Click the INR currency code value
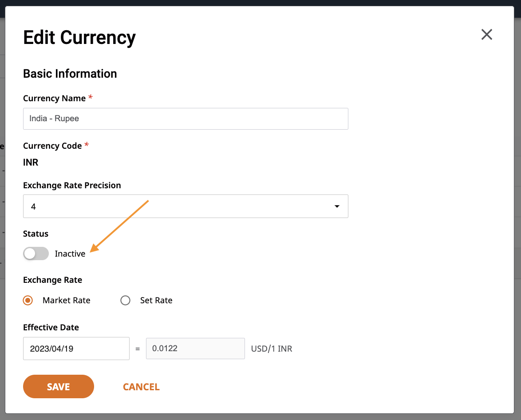The height and width of the screenshot is (420, 521). (x=31, y=162)
